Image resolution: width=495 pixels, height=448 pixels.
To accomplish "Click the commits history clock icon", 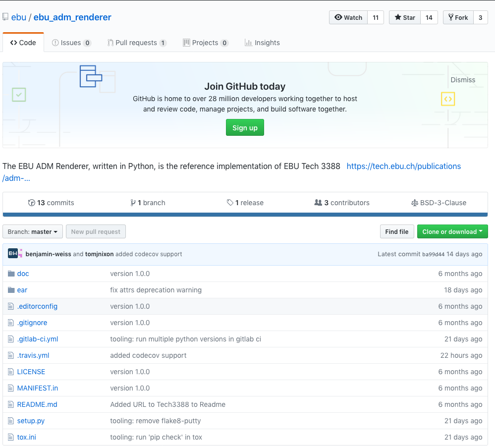I will pos(32,203).
